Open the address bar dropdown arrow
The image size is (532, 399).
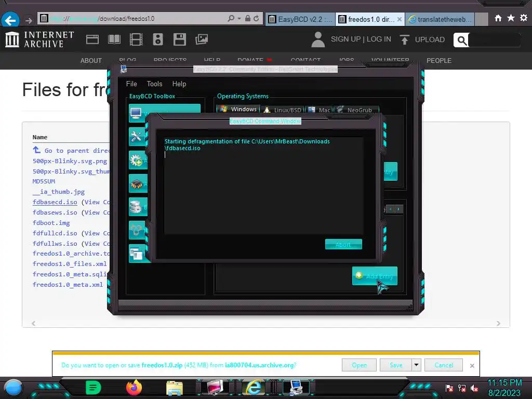pyautogui.click(x=239, y=18)
